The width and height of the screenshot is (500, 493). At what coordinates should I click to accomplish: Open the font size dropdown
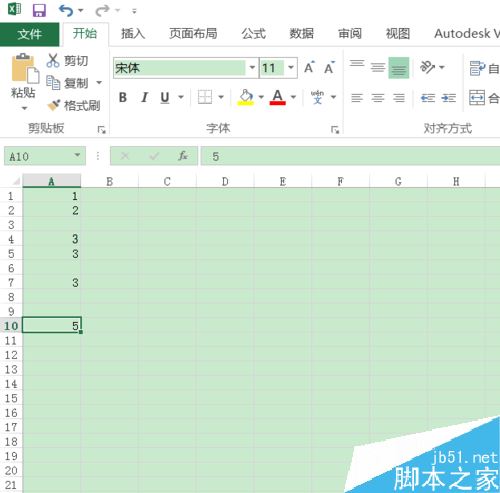(291, 68)
